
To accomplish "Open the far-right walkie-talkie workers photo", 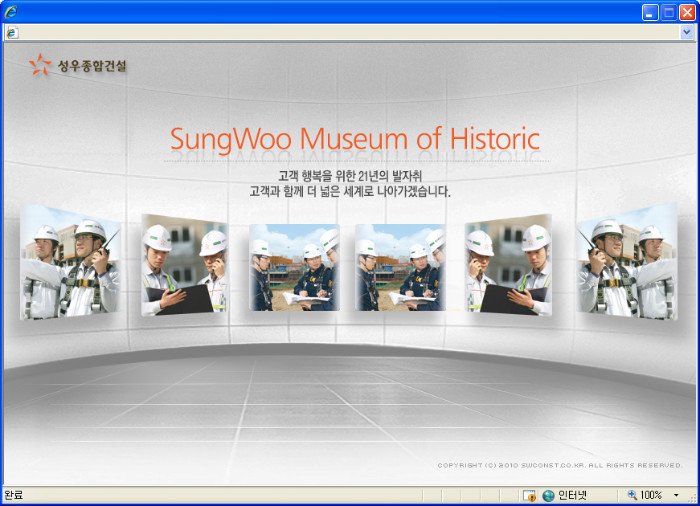I will coord(626,262).
